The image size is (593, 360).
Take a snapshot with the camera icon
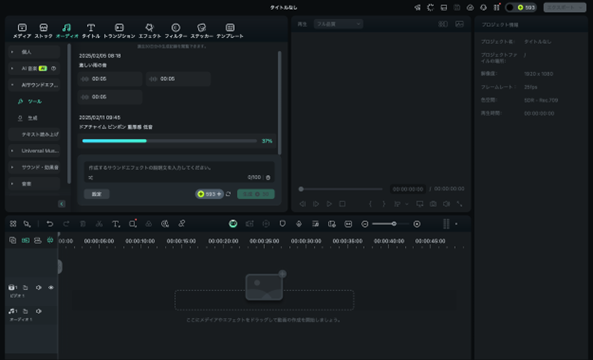[x=433, y=204]
